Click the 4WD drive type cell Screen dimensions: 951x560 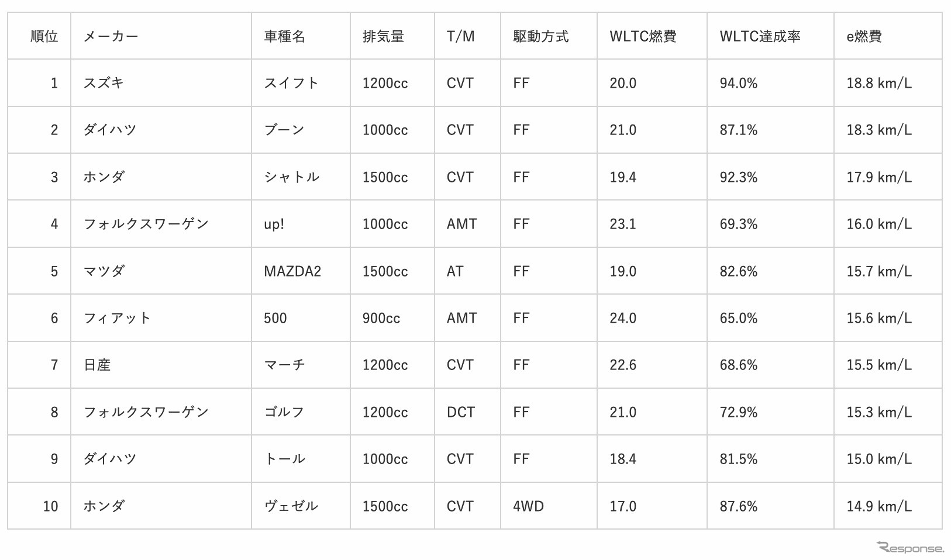click(x=528, y=506)
